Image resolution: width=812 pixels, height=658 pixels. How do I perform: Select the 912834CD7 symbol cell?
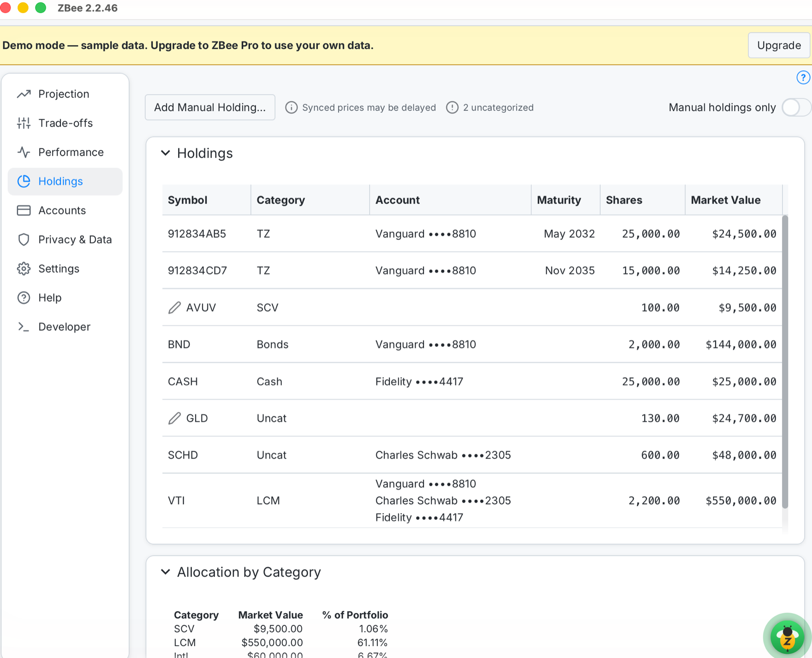(x=197, y=270)
